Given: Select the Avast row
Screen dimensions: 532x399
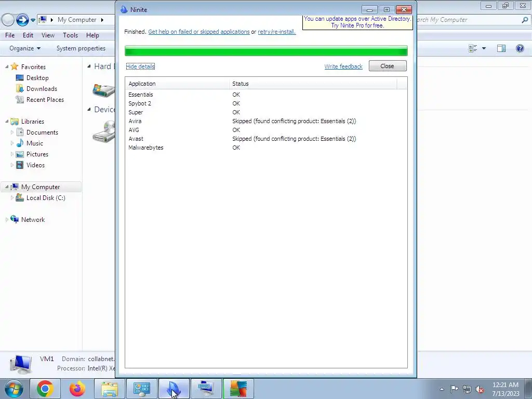Looking at the screenshot, I should point(266,138).
